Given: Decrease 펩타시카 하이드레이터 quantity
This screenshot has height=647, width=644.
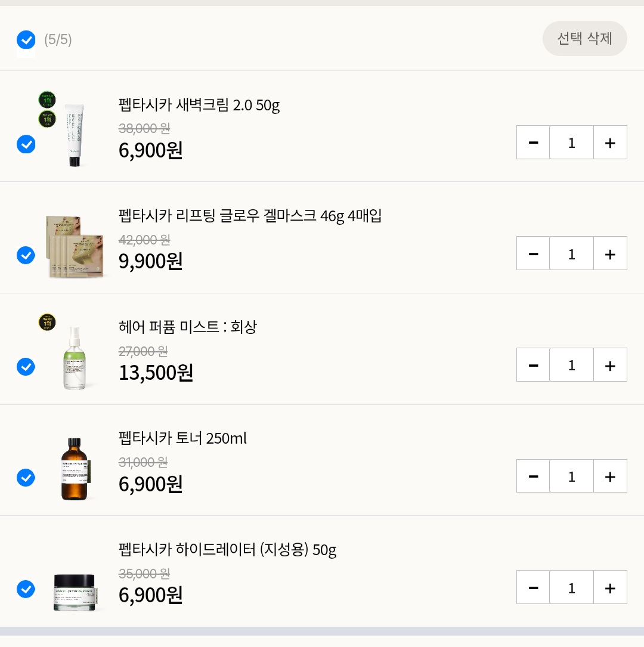Looking at the screenshot, I should (533, 587).
